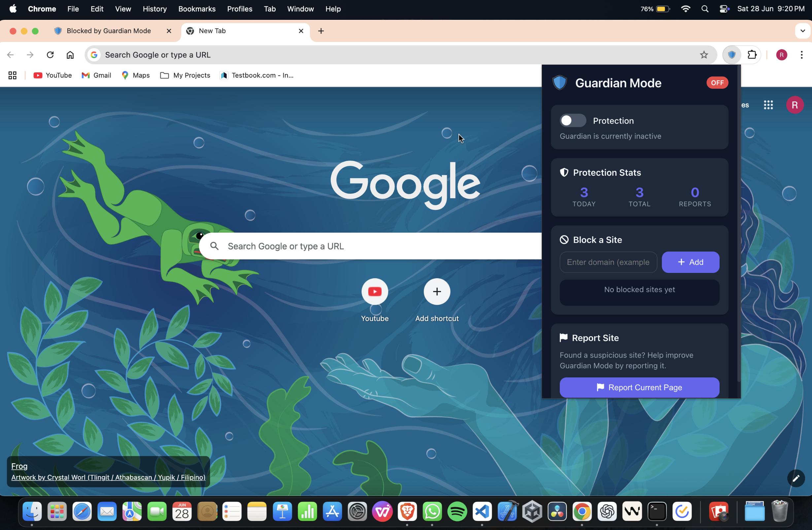812x530 pixels.
Task: Go to the Chrome home page
Action: coord(70,55)
